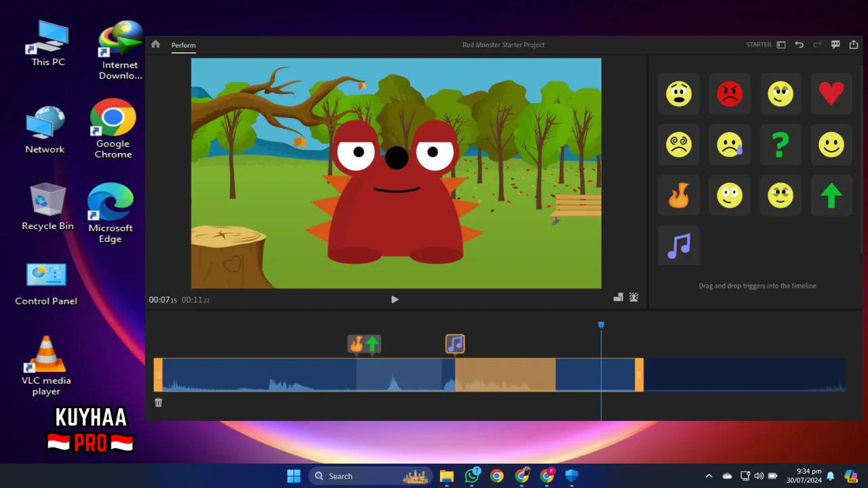The height and width of the screenshot is (488, 868).
Task: Click the STARTER mode label
Action: pos(759,45)
